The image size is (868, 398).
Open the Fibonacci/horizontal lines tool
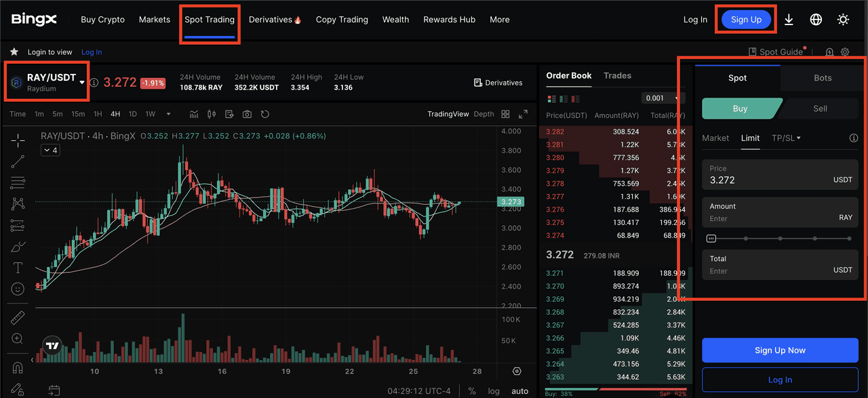18,182
